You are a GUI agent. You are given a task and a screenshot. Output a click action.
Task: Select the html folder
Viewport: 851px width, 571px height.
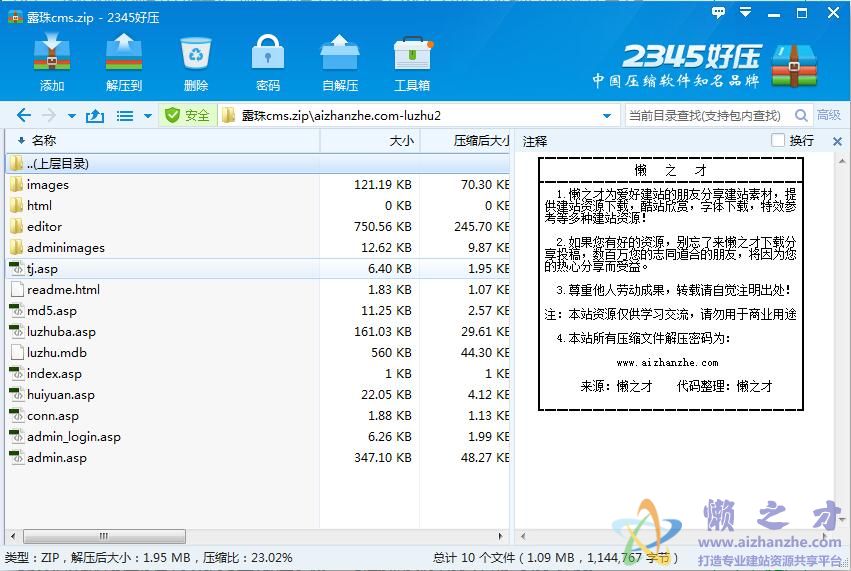(x=258, y=206)
